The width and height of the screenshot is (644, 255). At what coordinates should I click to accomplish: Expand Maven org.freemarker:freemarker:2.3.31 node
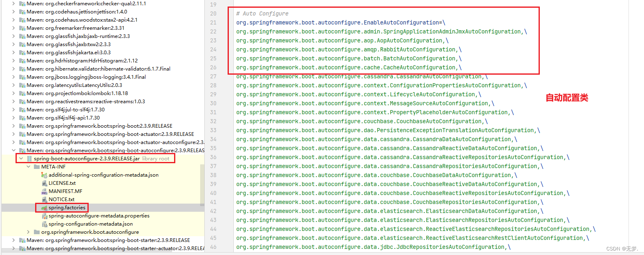(x=13, y=28)
